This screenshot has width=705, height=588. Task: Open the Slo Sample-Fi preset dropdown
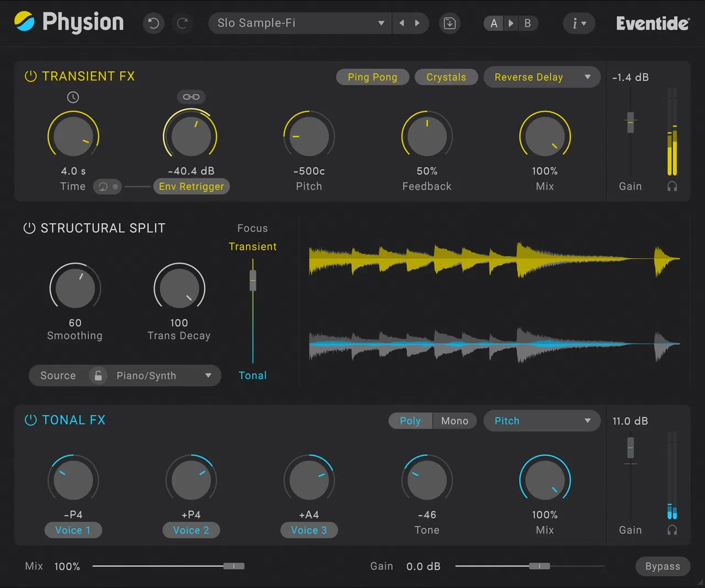point(300,23)
